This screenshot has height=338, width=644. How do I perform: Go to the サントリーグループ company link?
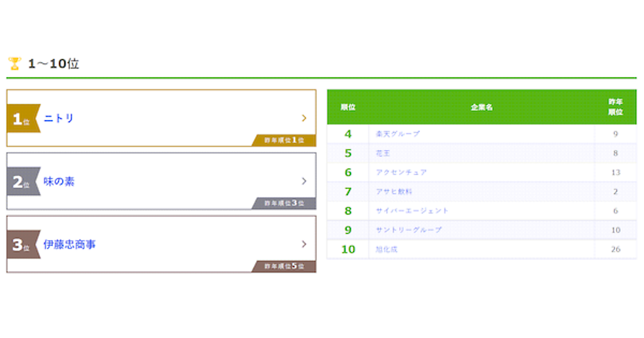[x=409, y=230]
